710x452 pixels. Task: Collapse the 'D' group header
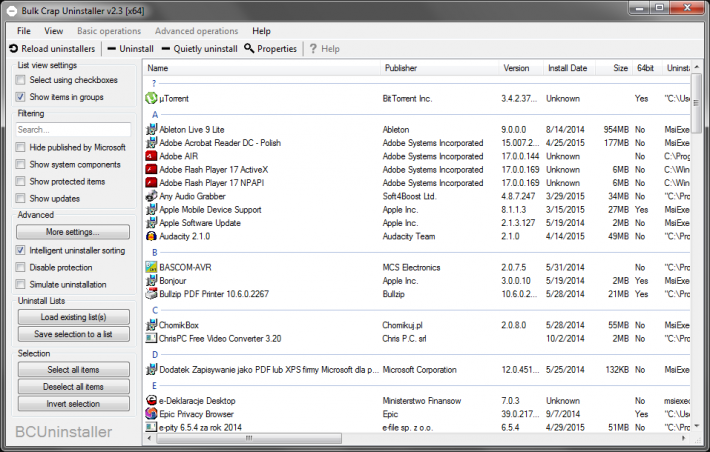tap(155, 355)
